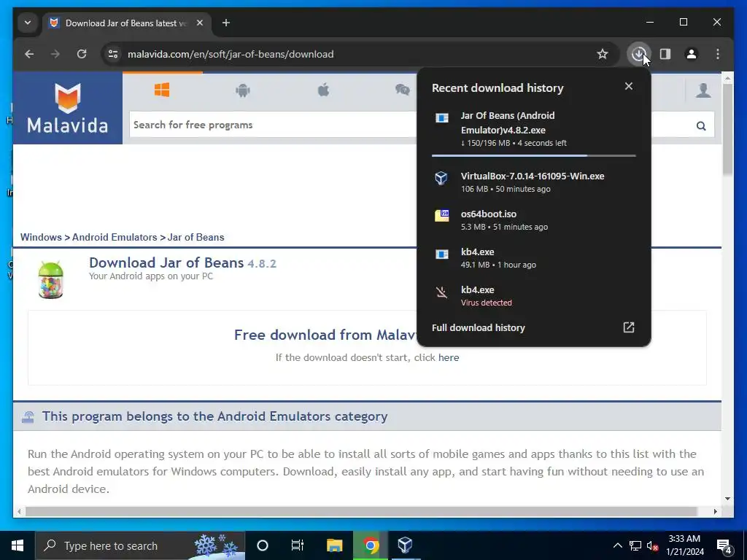Click Chrome downloads toolbar icon
The height and width of the screenshot is (560, 747).
[x=638, y=54]
